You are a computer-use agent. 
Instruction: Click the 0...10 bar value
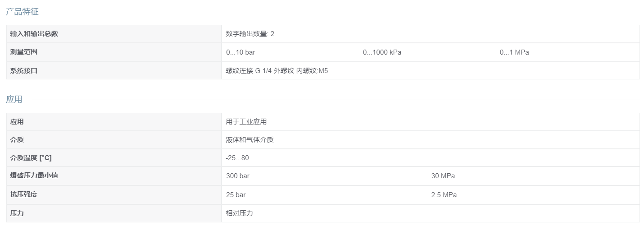[x=240, y=52]
